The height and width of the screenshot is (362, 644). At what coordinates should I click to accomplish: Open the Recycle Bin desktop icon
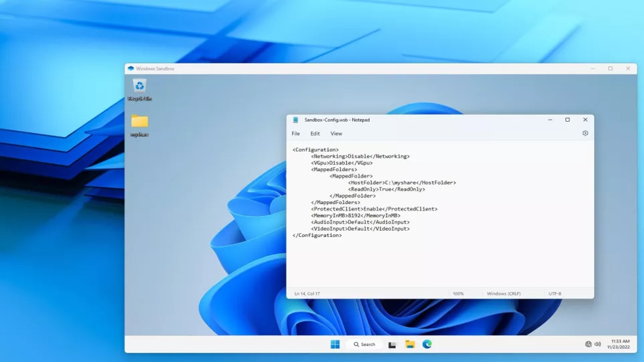[140, 89]
